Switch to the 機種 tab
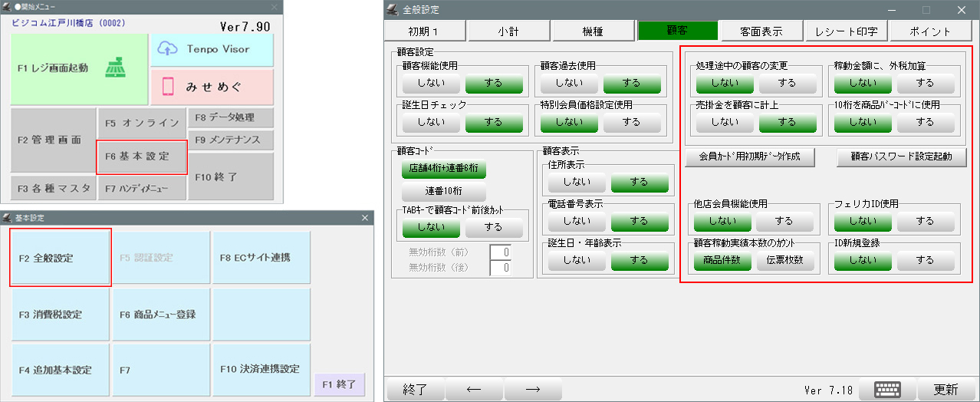Viewport: 980px width, 402px height. 591,31
